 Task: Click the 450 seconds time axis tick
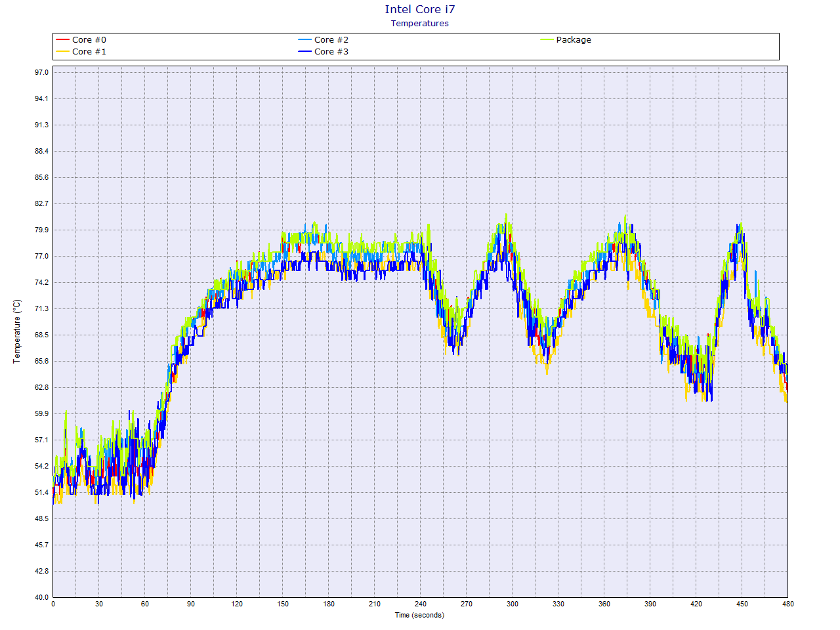(x=742, y=604)
